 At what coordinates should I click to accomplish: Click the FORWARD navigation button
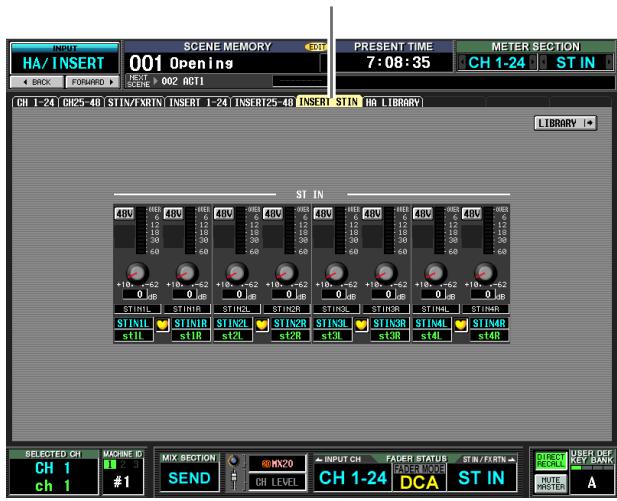[92, 82]
